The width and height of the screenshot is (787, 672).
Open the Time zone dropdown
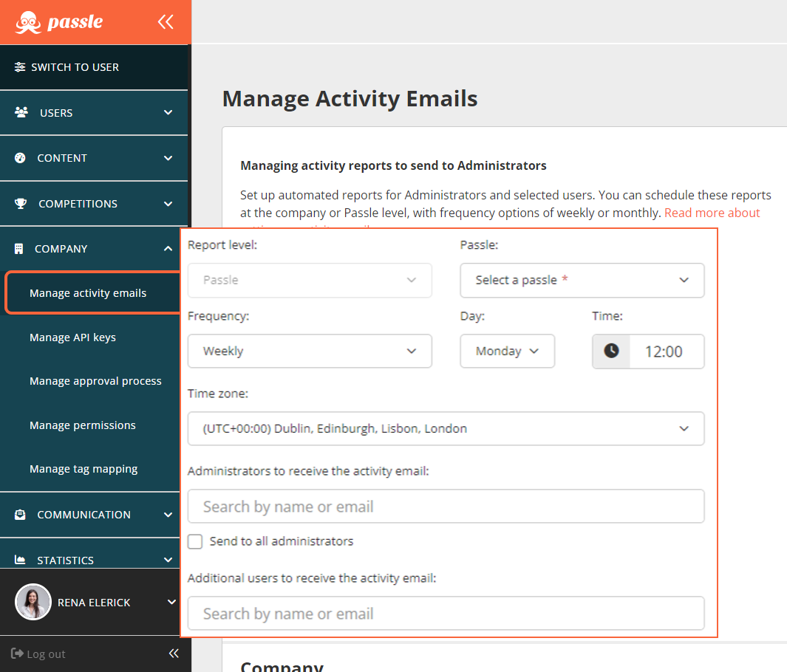446,429
